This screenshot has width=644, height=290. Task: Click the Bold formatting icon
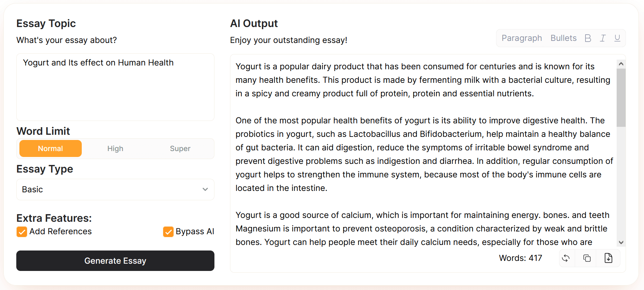click(588, 38)
